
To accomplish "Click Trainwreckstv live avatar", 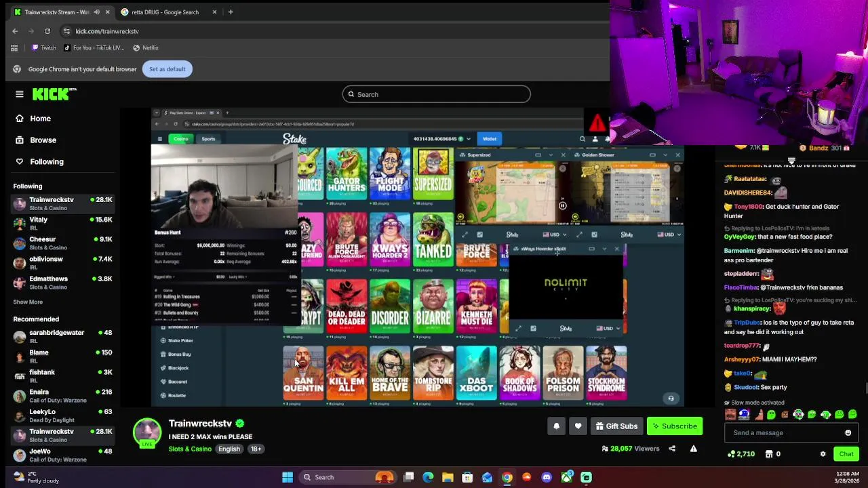I will tap(147, 433).
